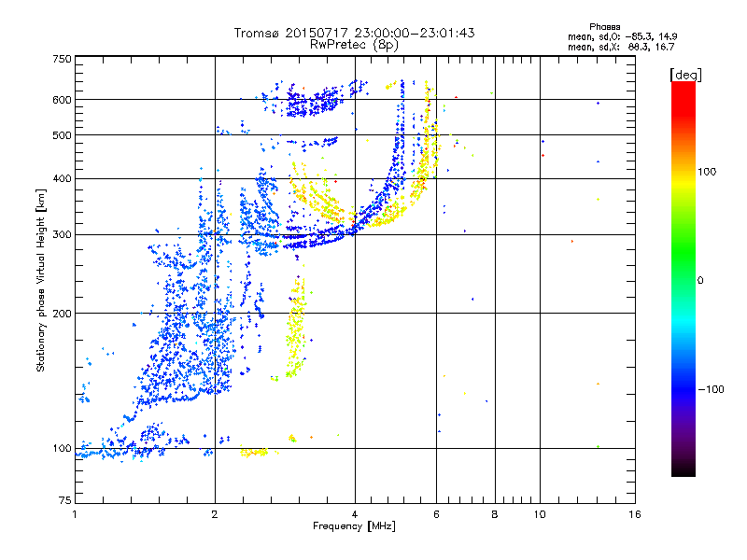Select the "mean, sd,X: 88.3, 16.7" line
Screen dimensions: 747x560
click(x=621, y=47)
